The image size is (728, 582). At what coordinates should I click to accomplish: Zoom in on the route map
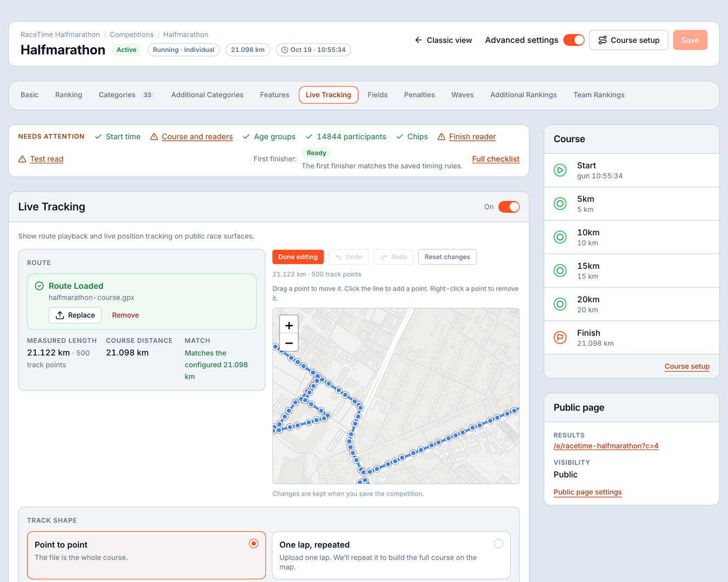pyautogui.click(x=289, y=326)
